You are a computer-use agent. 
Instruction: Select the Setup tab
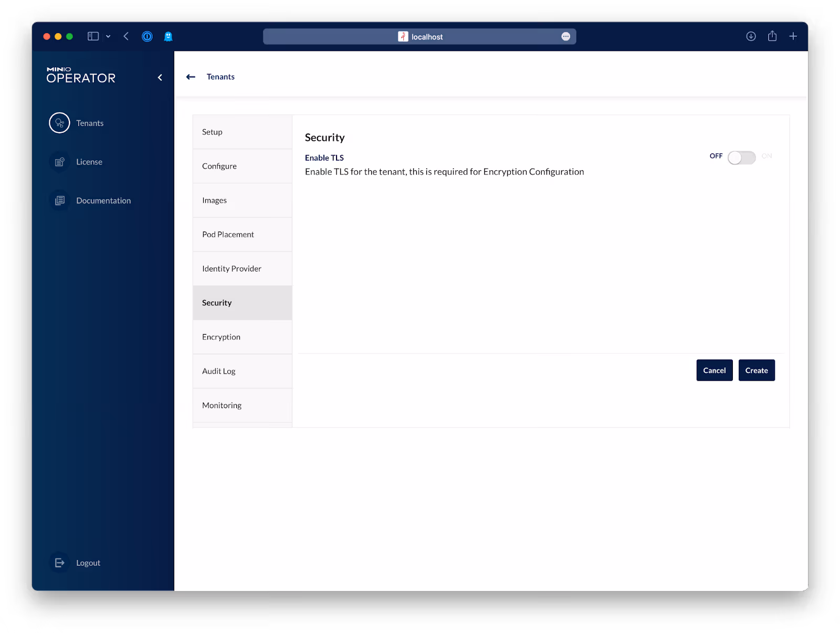tap(243, 132)
